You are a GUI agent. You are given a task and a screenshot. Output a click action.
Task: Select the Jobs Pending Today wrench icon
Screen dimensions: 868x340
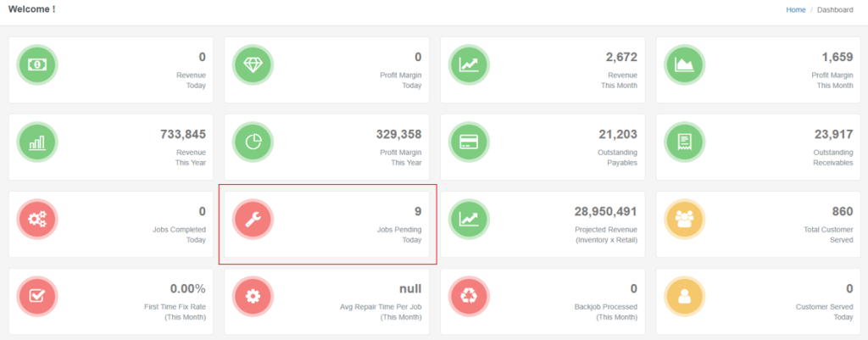click(x=253, y=220)
